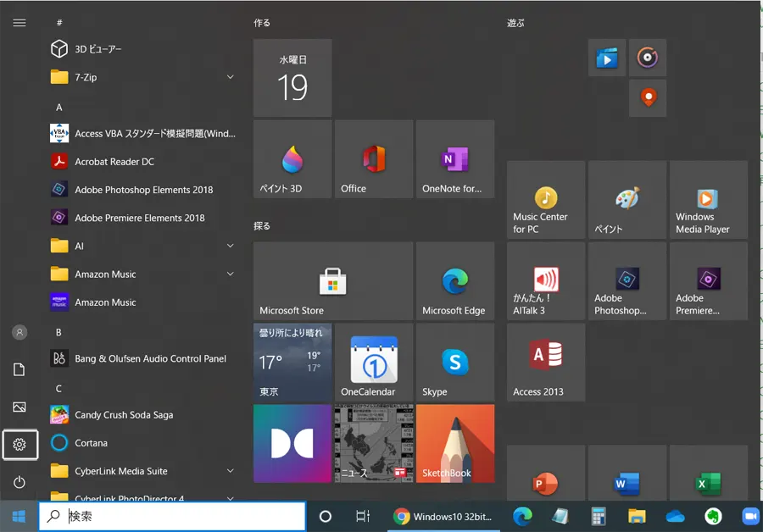Open the かんたん！AITalk 3 tile
This screenshot has height=532, width=763.
point(546,281)
